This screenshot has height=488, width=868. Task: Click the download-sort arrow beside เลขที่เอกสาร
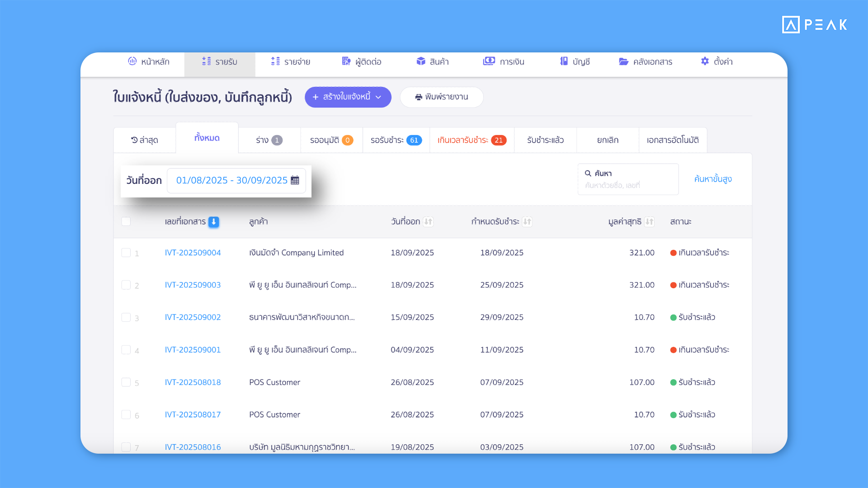pyautogui.click(x=214, y=222)
